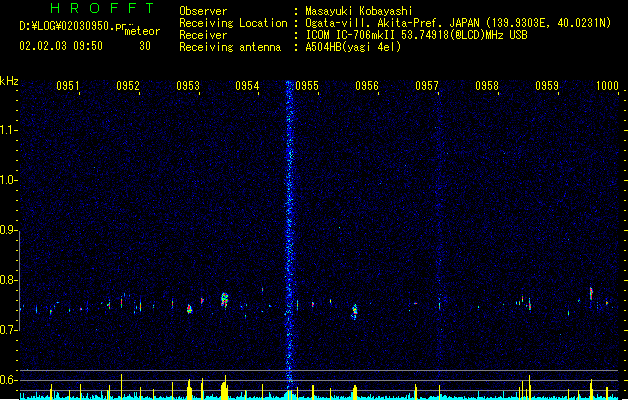
Task: Click the HROFFT title text
Action: pos(102,8)
